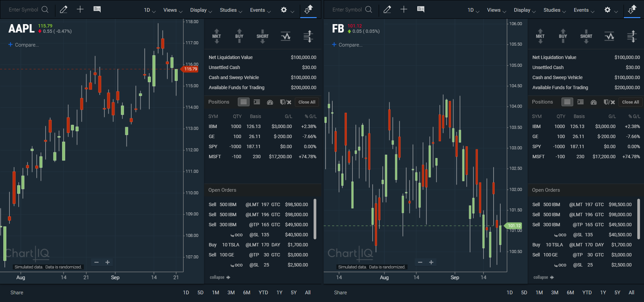This screenshot has width=644, height=302.
Task: Click Share in the FB chart footer
Action: coord(340,293)
